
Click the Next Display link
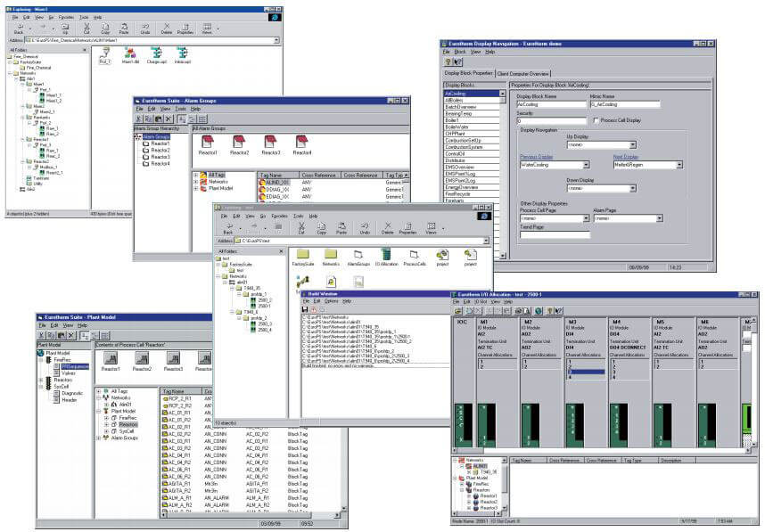click(626, 157)
